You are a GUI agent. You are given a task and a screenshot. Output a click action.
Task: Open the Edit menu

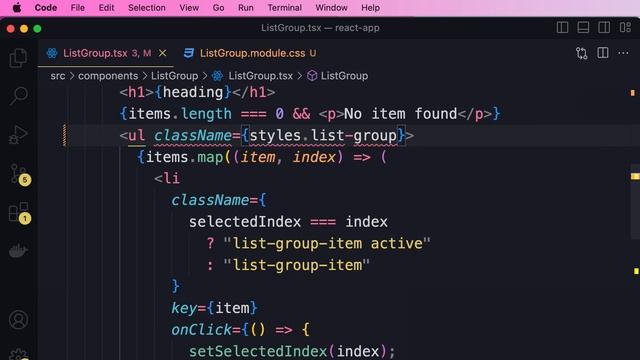106,8
